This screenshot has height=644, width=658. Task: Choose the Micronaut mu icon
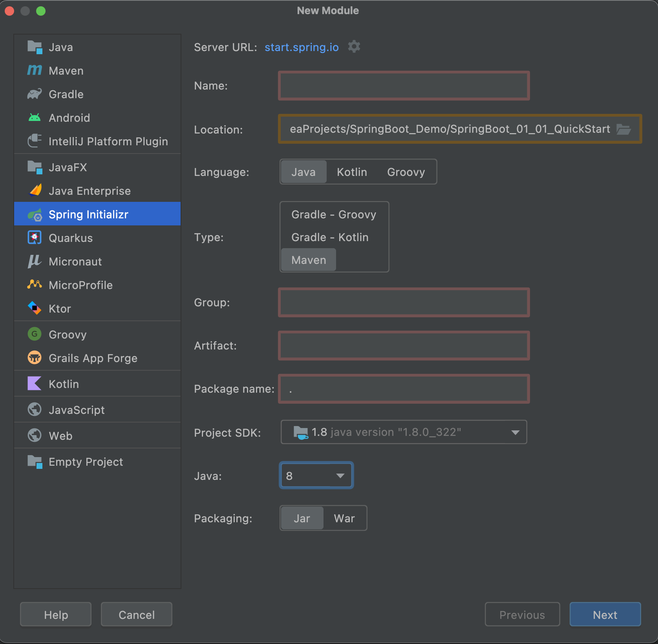pyautogui.click(x=35, y=261)
